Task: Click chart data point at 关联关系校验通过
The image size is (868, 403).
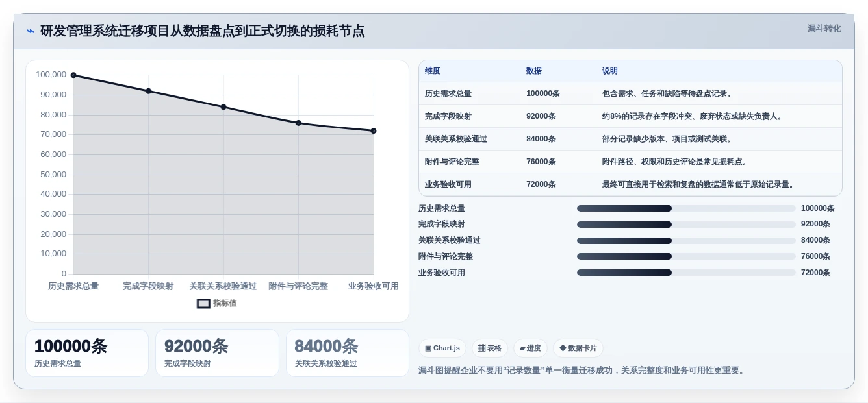Action: [x=223, y=107]
